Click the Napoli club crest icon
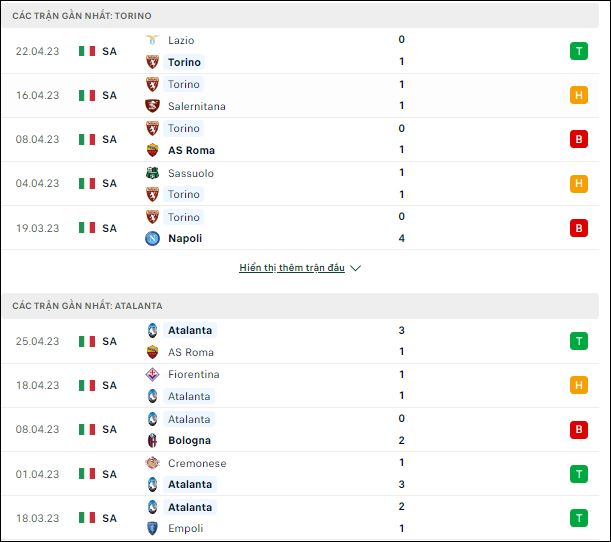611x542 pixels. 152,238
